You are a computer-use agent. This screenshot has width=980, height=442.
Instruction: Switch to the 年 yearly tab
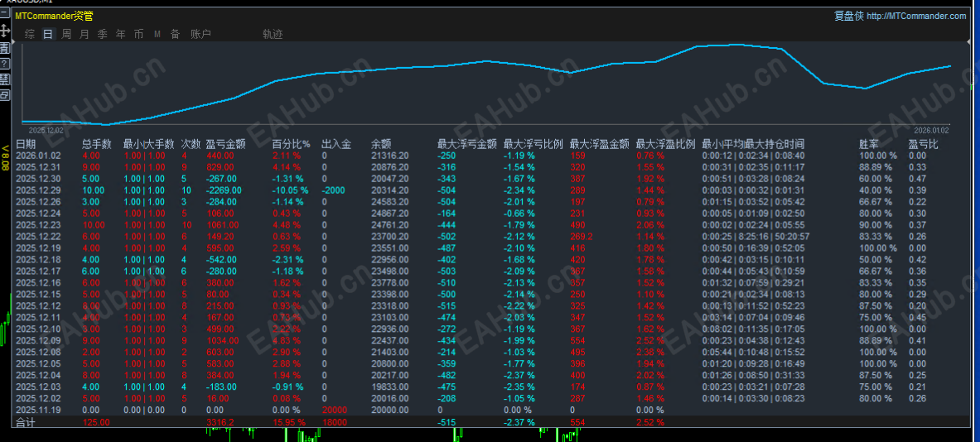[x=121, y=34]
